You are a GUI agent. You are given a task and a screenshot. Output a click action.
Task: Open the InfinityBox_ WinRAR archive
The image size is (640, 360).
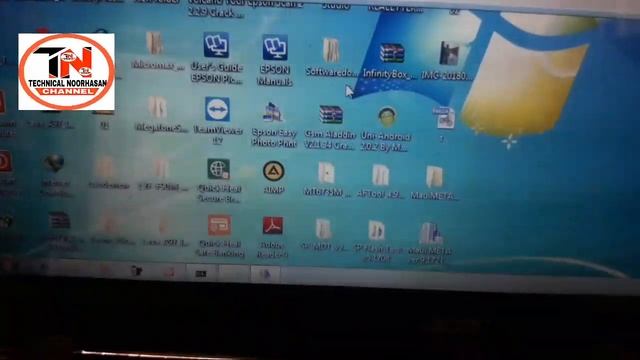(392, 53)
